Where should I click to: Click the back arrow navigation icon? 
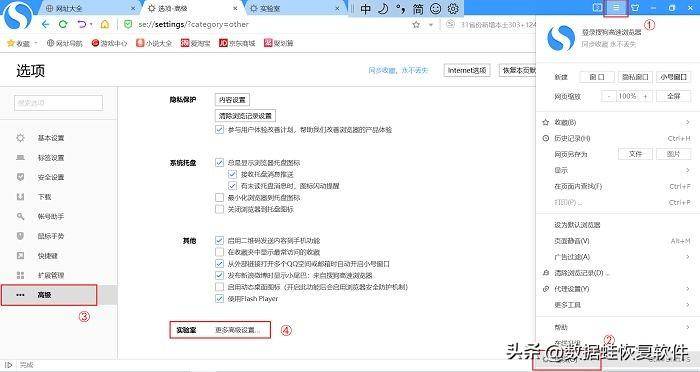(45, 25)
